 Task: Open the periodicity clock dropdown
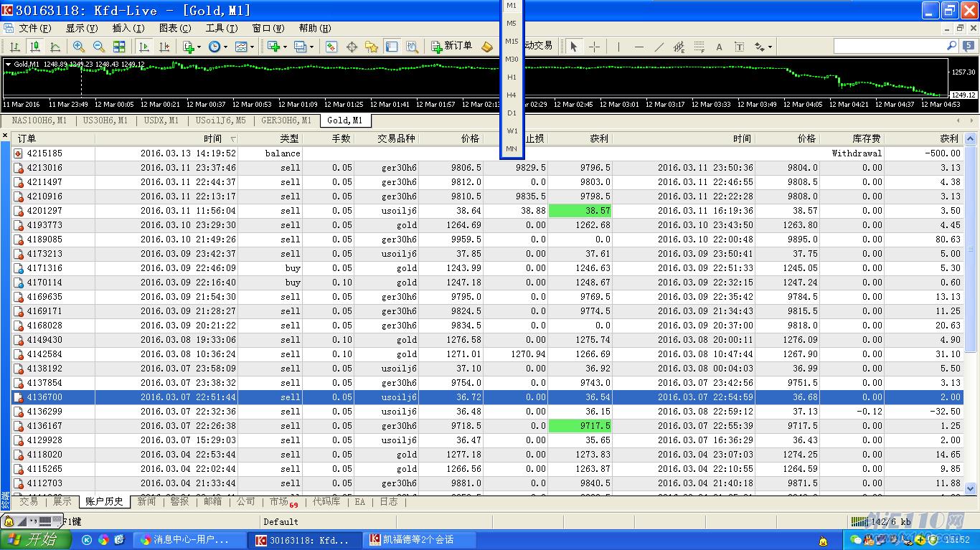[x=217, y=47]
